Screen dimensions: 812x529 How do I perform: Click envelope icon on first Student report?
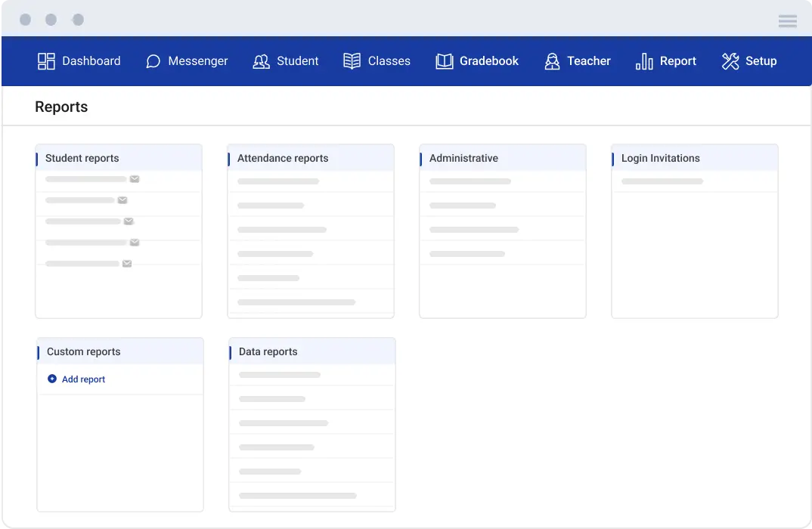click(135, 179)
